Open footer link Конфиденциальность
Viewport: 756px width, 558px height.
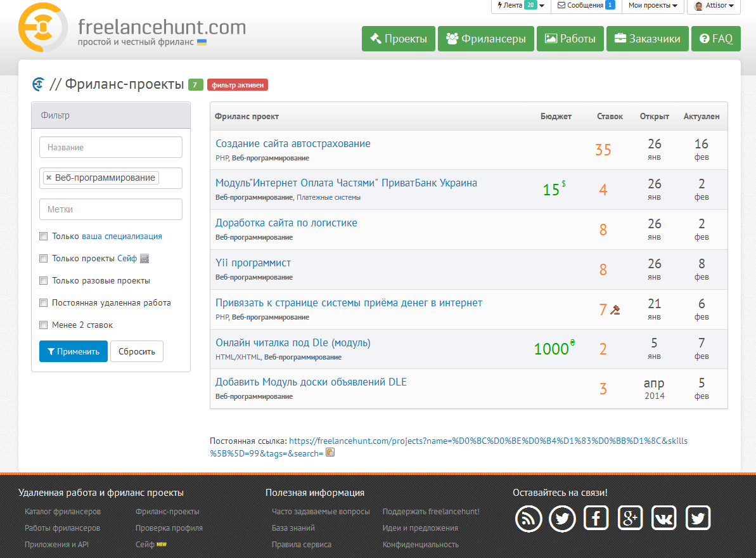[x=420, y=545]
